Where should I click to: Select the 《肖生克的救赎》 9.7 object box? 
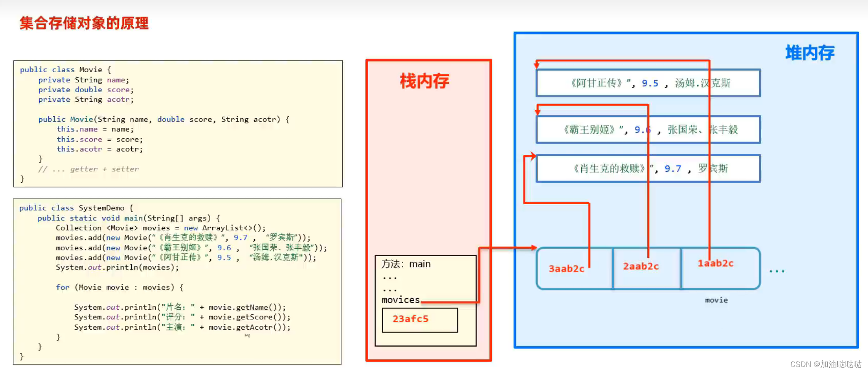(648, 169)
